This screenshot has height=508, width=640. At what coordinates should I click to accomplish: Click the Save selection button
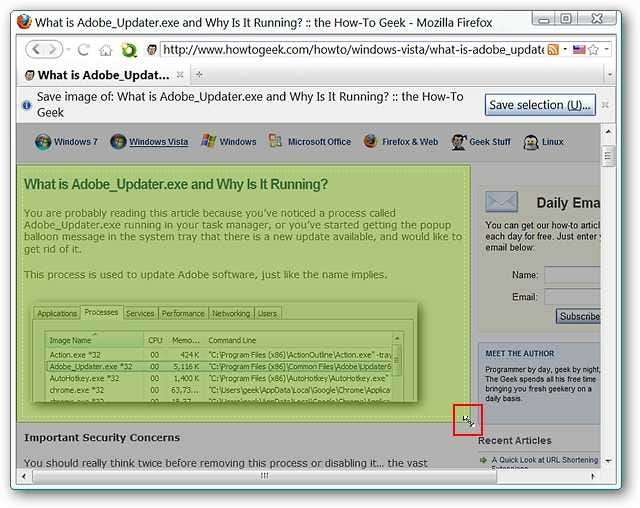tap(540, 104)
